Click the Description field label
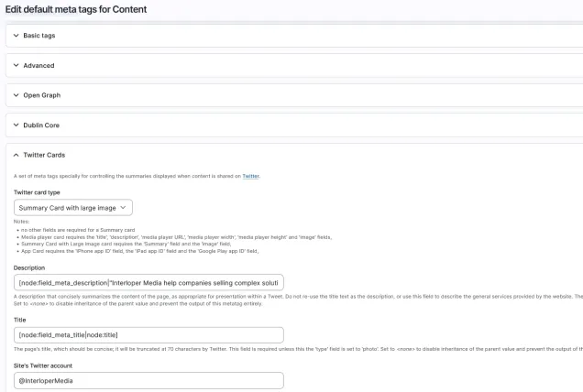This screenshot has height=392, width=583. pos(29,267)
